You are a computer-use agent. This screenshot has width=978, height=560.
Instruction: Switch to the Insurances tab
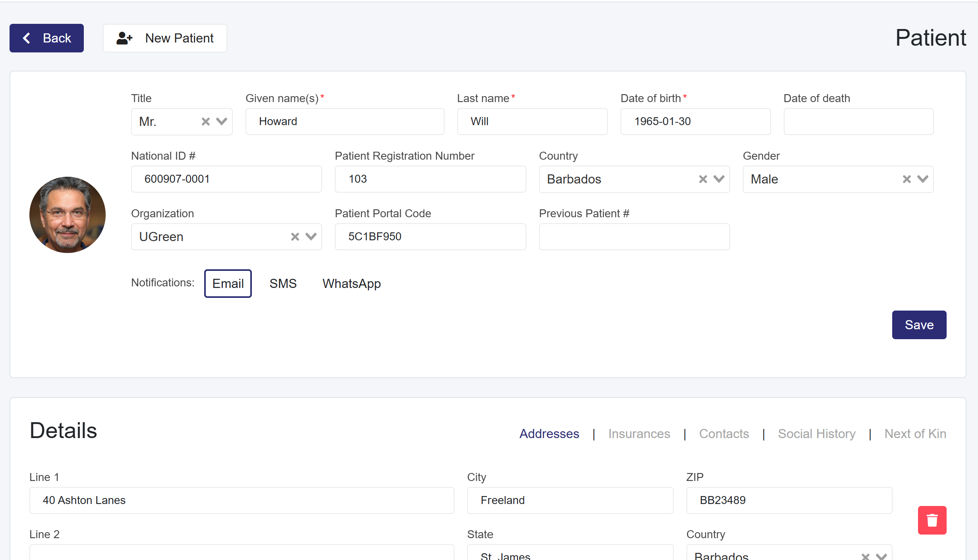coord(639,434)
